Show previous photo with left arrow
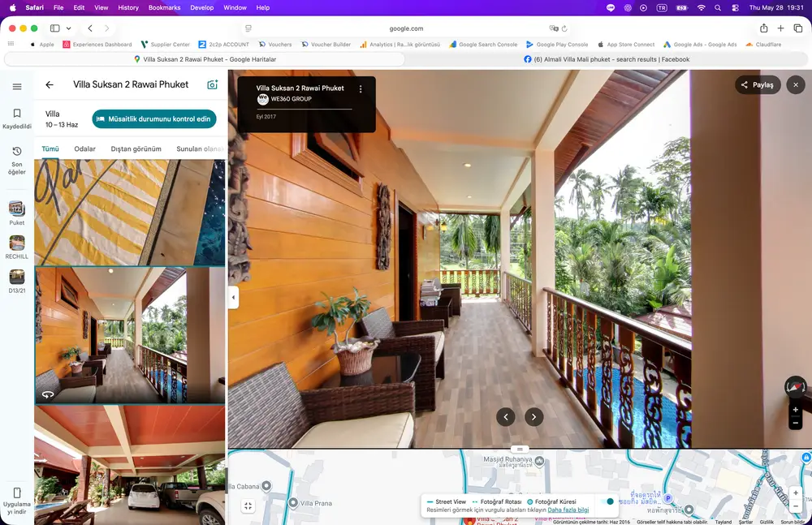The width and height of the screenshot is (812, 525). [x=506, y=416]
